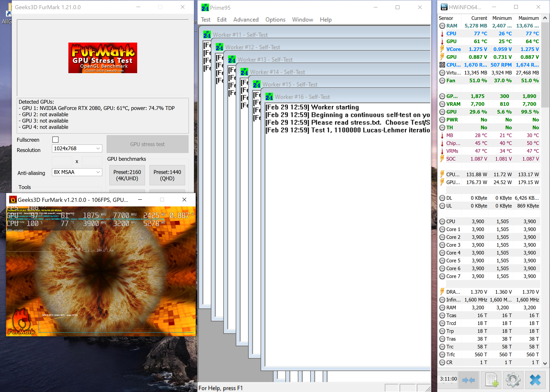Open the Test menu in Prime95

click(x=206, y=19)
